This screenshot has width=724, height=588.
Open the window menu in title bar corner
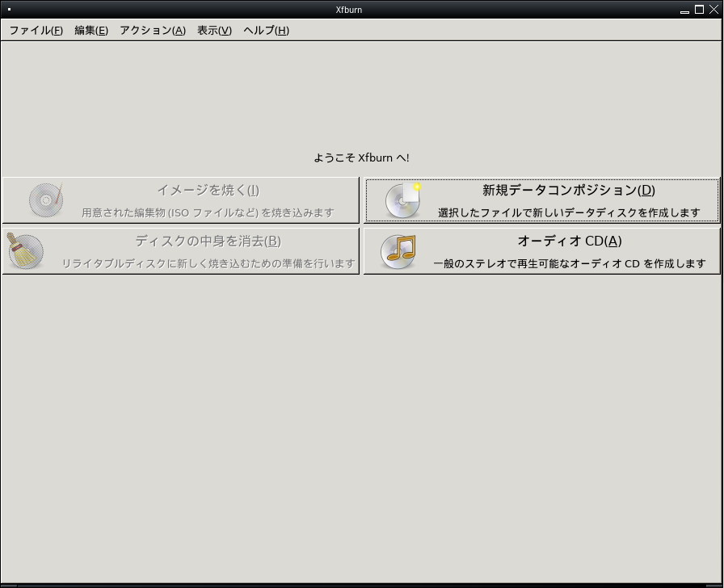(x=9, y=9)
